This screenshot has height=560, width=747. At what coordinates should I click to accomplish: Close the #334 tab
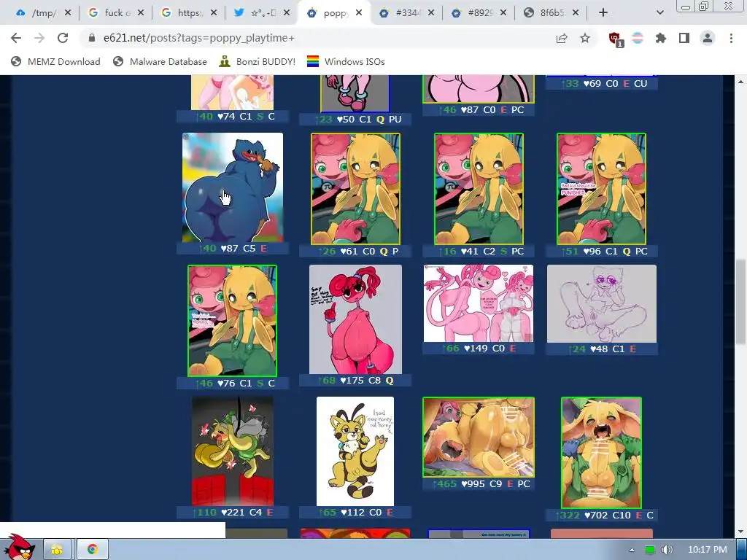430,13
